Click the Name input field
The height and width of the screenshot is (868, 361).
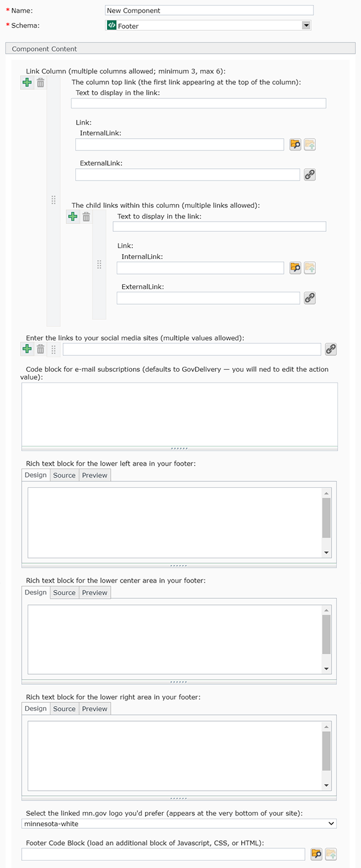tap(209, 10)
